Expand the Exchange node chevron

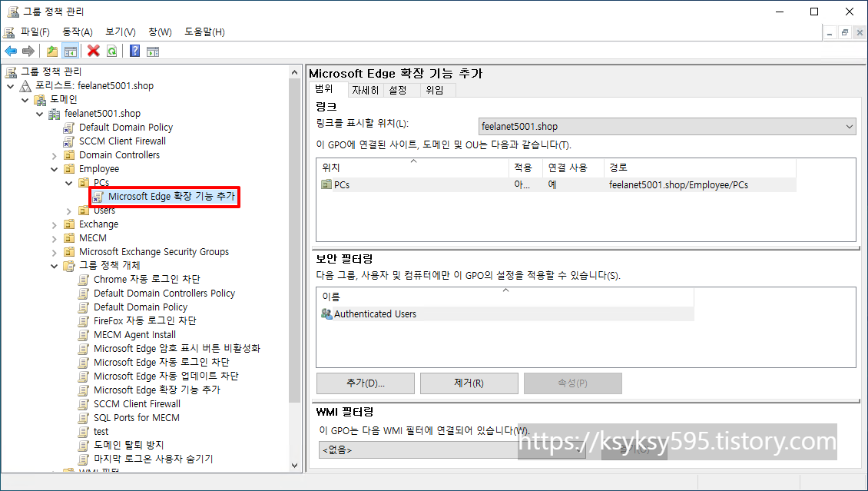click(55, 224)
